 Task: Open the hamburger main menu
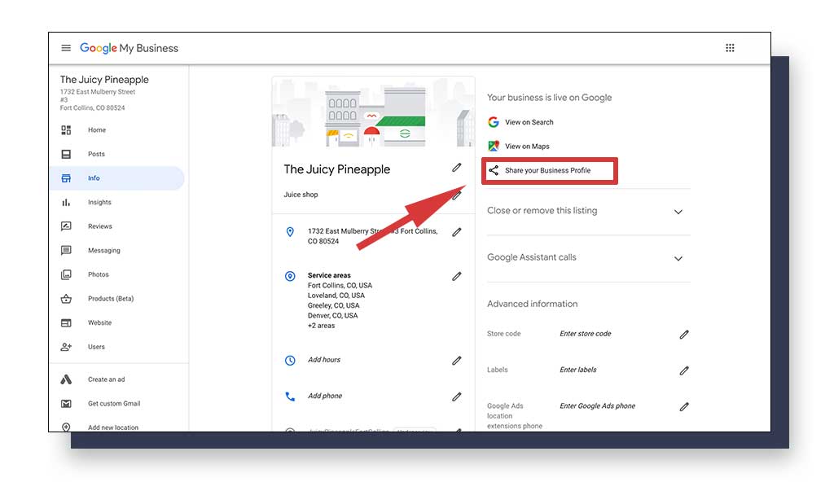66,48
